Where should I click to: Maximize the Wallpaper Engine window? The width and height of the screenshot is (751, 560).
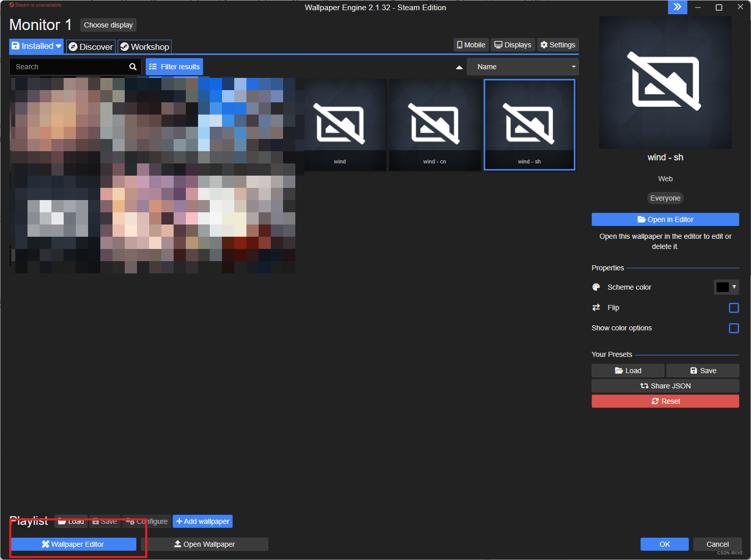pyautogui.click(x=719, y=7)
